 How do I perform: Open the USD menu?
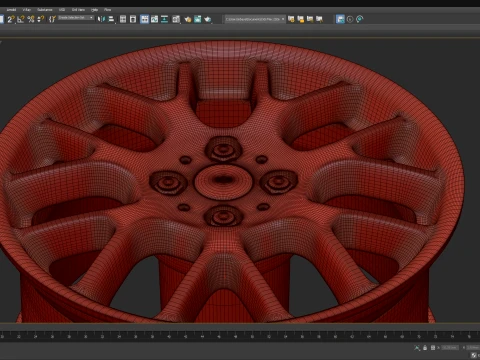click(x=62, y=10)
